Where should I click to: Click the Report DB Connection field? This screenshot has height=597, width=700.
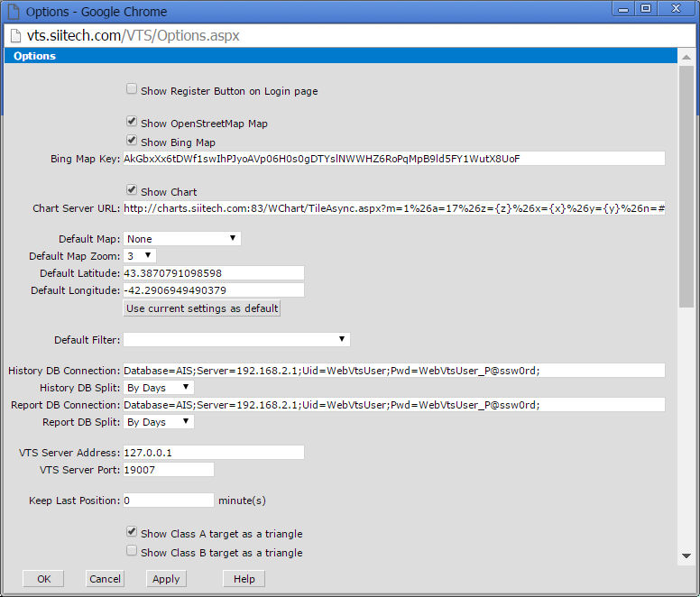(x=394, y=405)
